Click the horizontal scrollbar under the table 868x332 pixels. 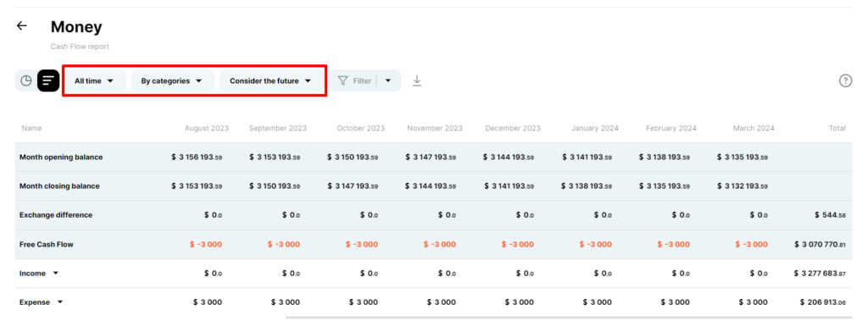(569, 318)
